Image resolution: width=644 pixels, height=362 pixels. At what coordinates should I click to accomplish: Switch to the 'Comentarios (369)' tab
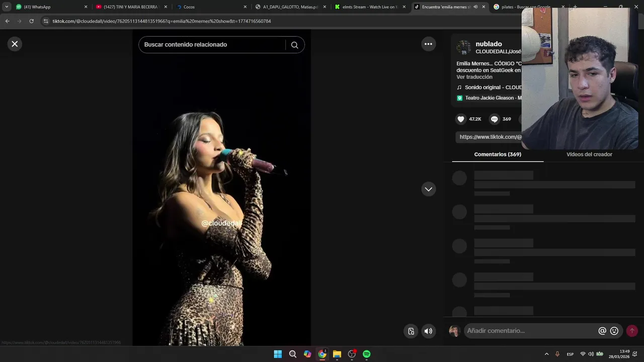tap(498, 154)
